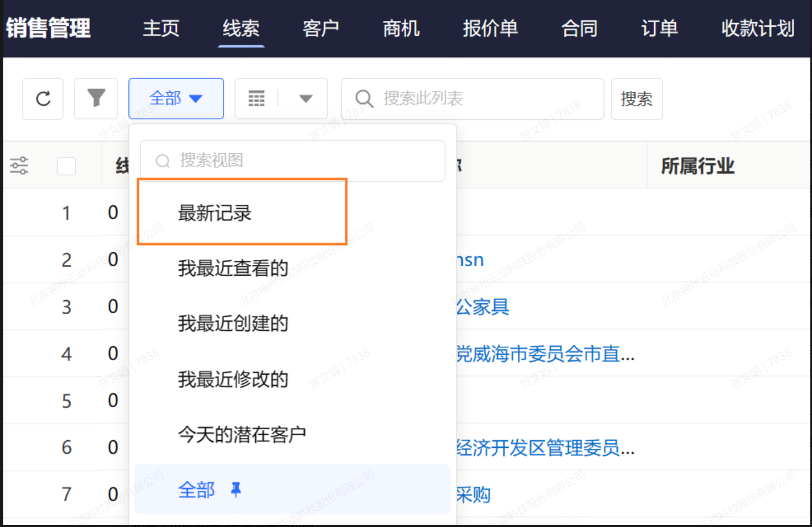
Task: Expand the view-mode dropdown arrow
Action: 306,99
